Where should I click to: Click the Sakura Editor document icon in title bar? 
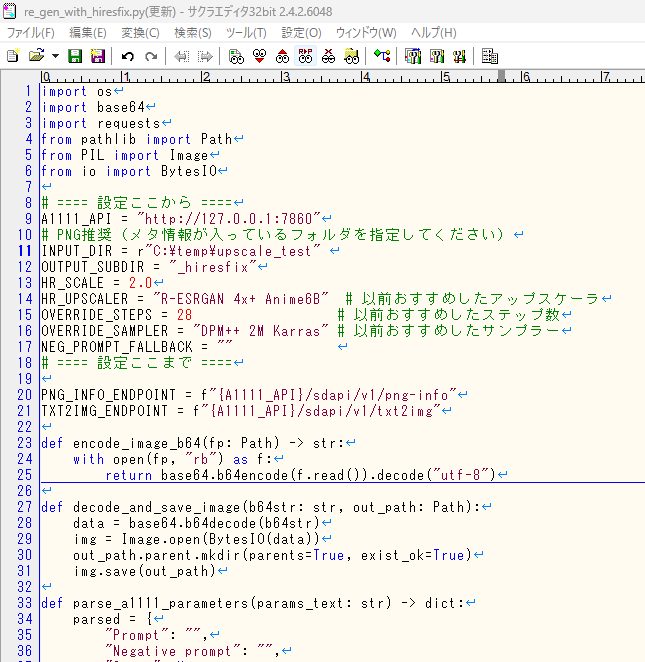click(10, 11)
